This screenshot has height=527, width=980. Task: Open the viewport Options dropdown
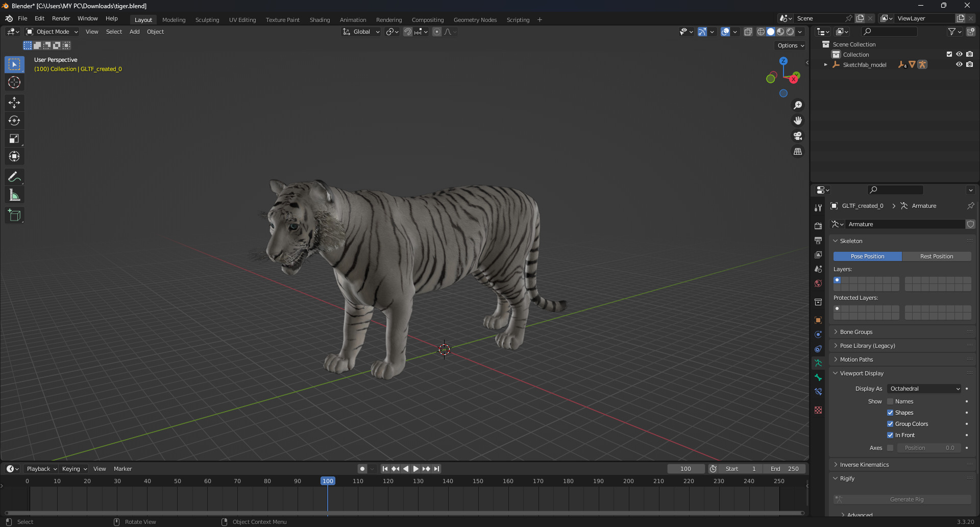790,45
